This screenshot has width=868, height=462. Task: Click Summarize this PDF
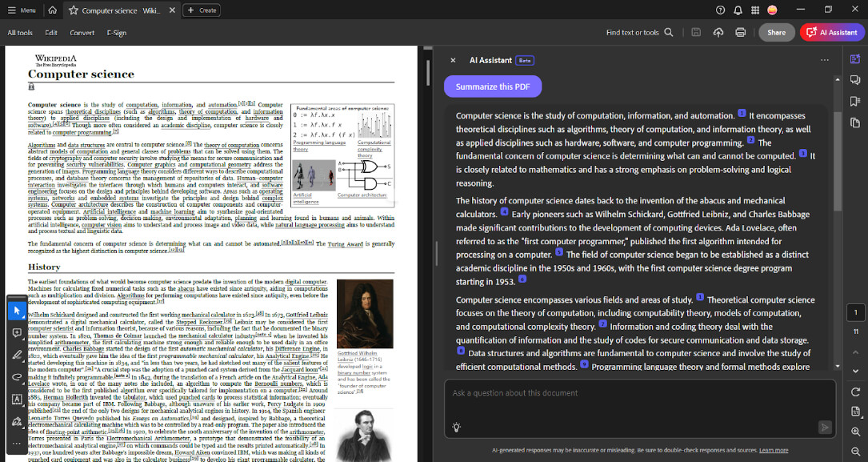493,86
